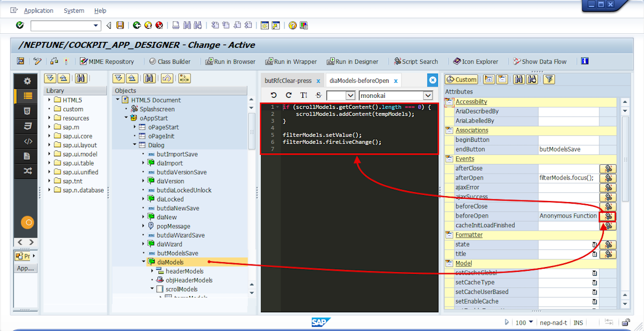644x331 pixels.
Task: Click the AriaDescribedBy value field
Action: coord(569,111)
